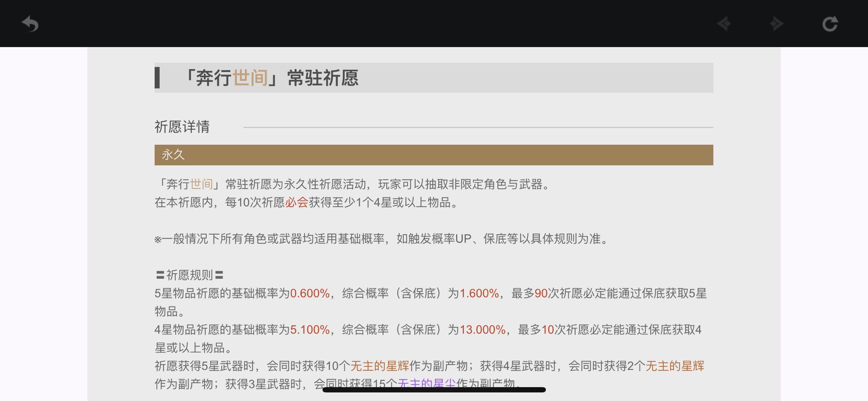Viewport: 868px width, 401px height.
Task: Click the 0.600% base probability value
Action: pos(310,293)
